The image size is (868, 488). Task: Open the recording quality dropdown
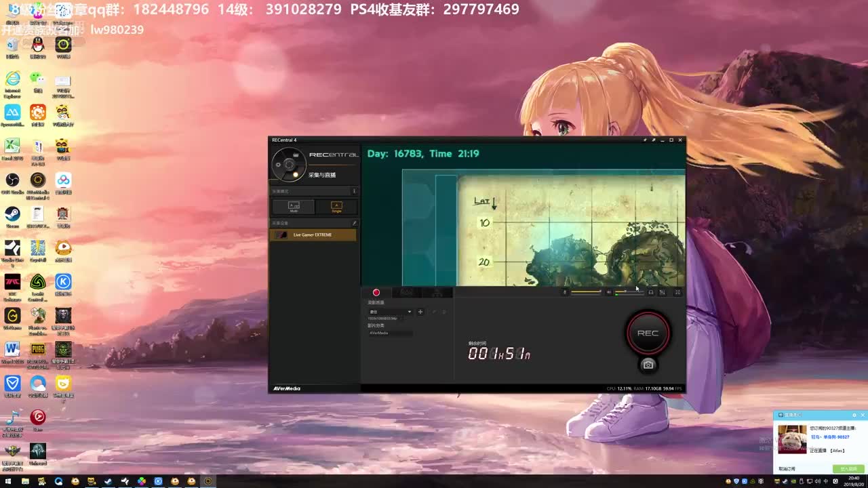click(x=390, y=312)
